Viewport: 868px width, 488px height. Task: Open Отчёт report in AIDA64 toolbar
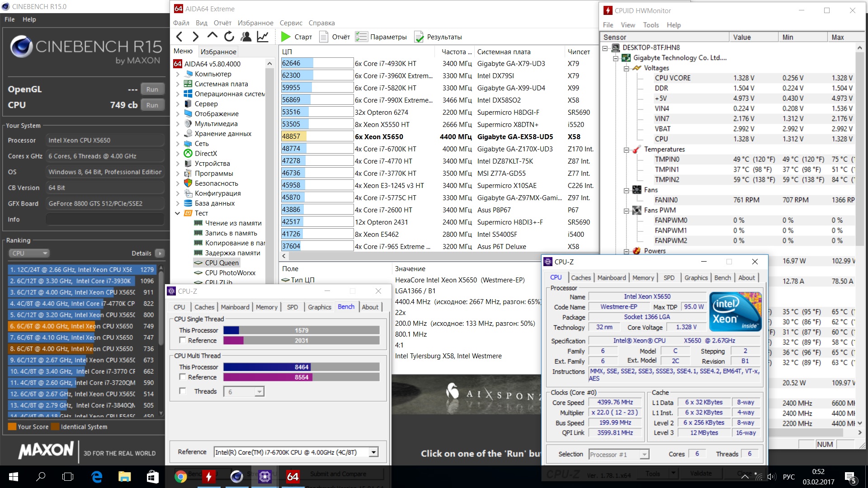tap(335, 37)
